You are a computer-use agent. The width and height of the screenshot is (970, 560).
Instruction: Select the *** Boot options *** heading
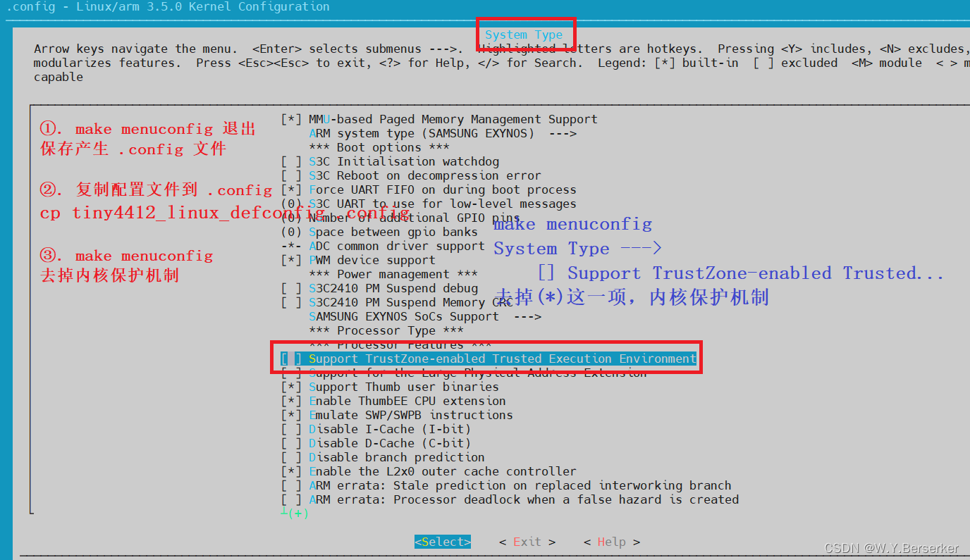tap(379, 147)
